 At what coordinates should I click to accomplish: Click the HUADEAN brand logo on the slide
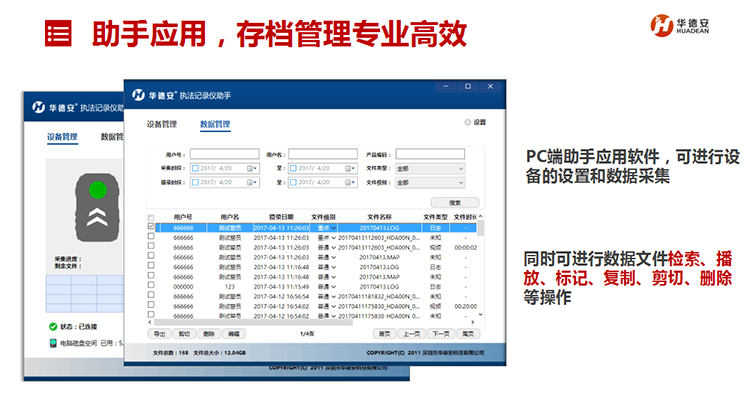[x=680, y=25]
